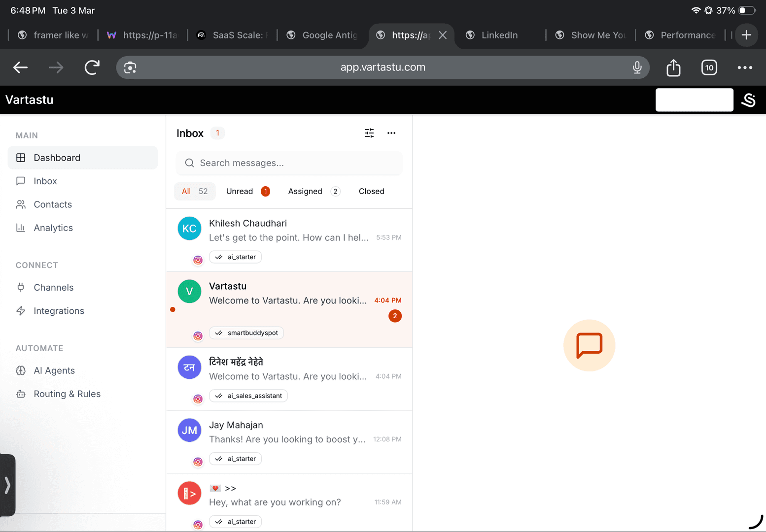Open Routing & Rules via the robot icon
The width and height of the screenshot is (766, 532).
pos(20,394)
